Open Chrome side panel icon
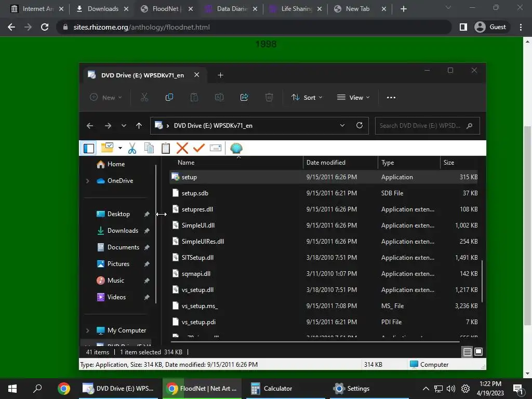Viewport: 532px width, 399px height. (463, 27)
